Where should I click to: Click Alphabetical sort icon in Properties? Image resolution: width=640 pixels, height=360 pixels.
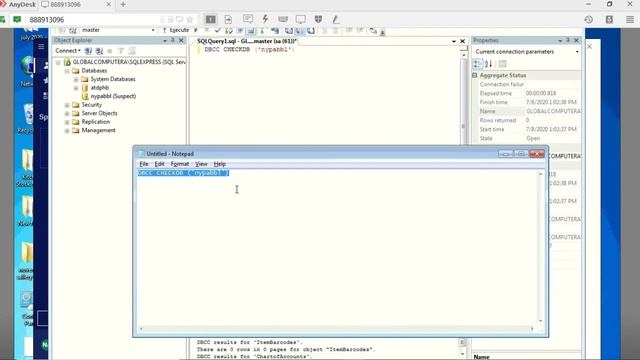(489, 64)
